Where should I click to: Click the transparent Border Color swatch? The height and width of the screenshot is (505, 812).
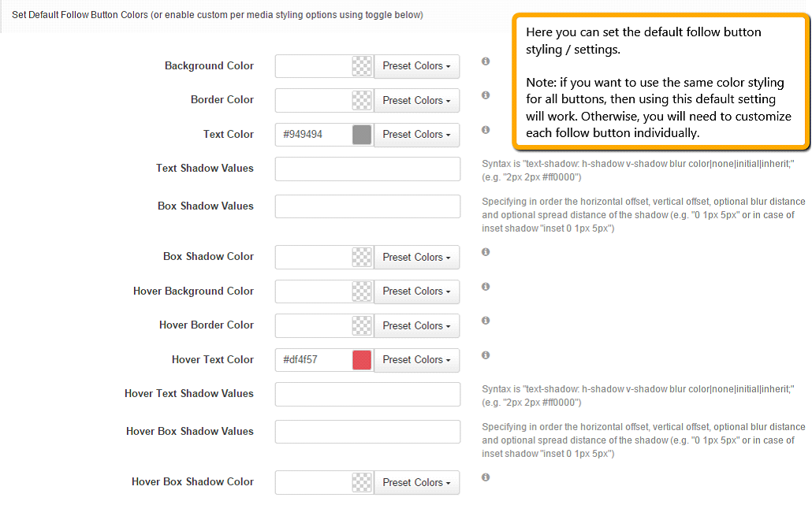(x=362, y=100)
